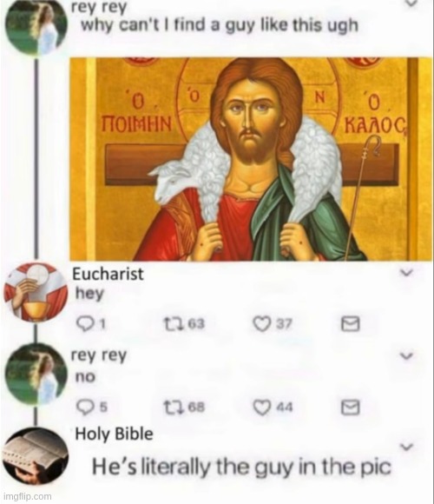Open the Eucharist profile name
Image resolution: width=434 pixels, height=504 pixels.
click(x=108, y=275)
